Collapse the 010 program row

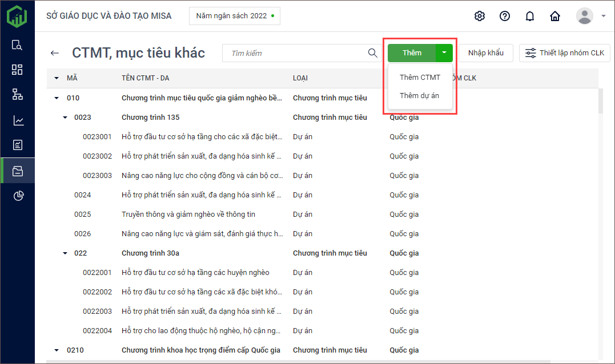pos(57,98)
